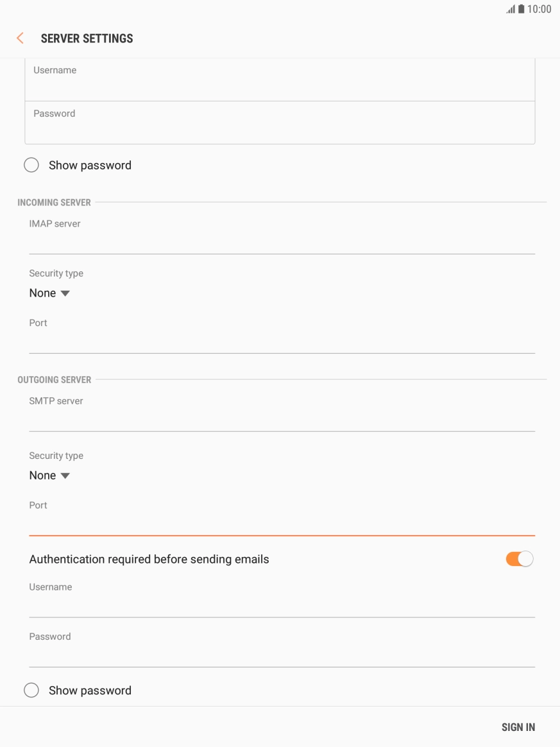Focus outgoing authentication Password field
Image resolution: width=560 pixels, height=747 pixels.
click(282, 655)
